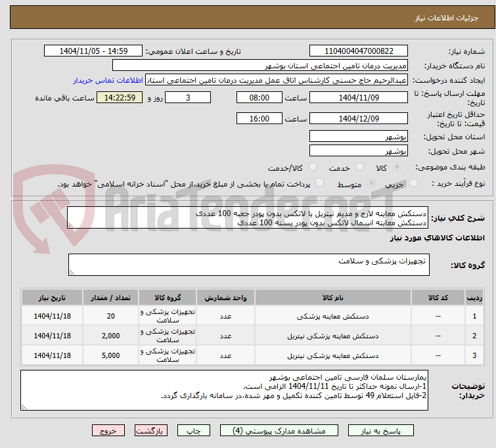Click quantity cell 2,000

pyautogui.click(x=110, y=336)
